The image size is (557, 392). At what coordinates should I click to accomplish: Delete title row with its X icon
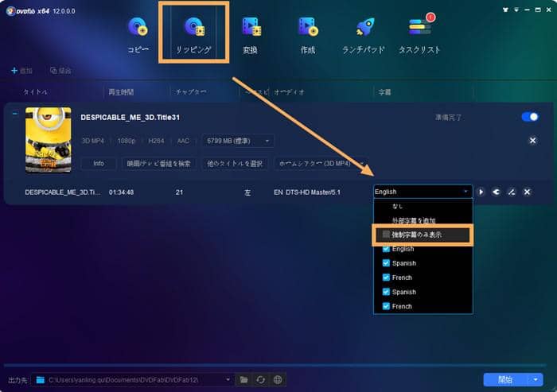coord(527,192)
